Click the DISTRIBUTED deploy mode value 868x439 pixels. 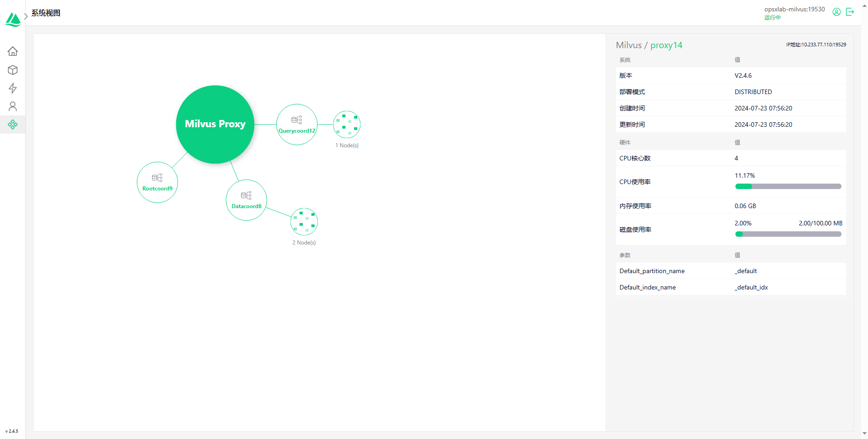(753, 92)
